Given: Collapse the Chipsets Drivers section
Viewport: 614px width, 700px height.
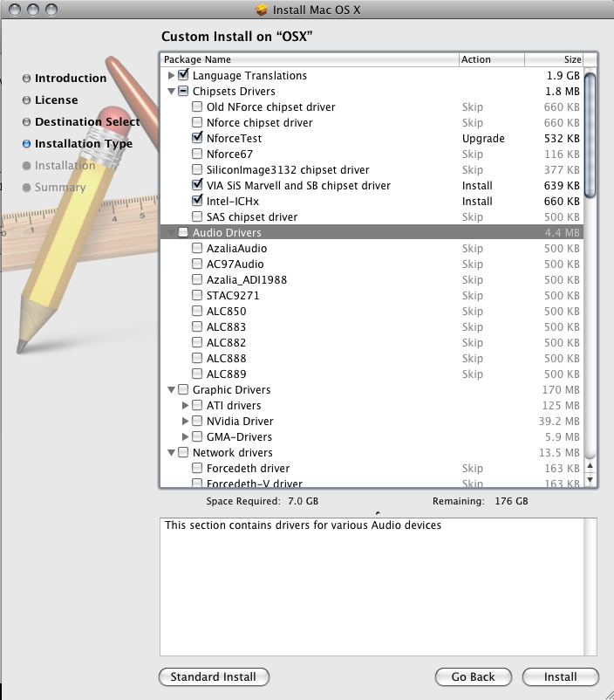Looking at the screenshot, I should coord(171,92).
